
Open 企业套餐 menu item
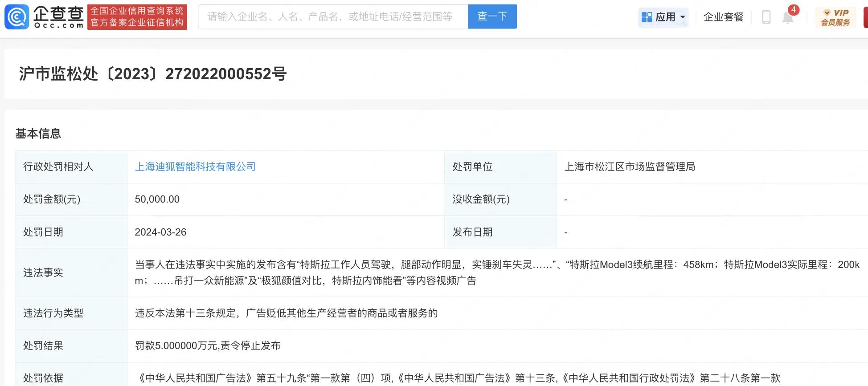pyautogui.click(x=724, y=17)
